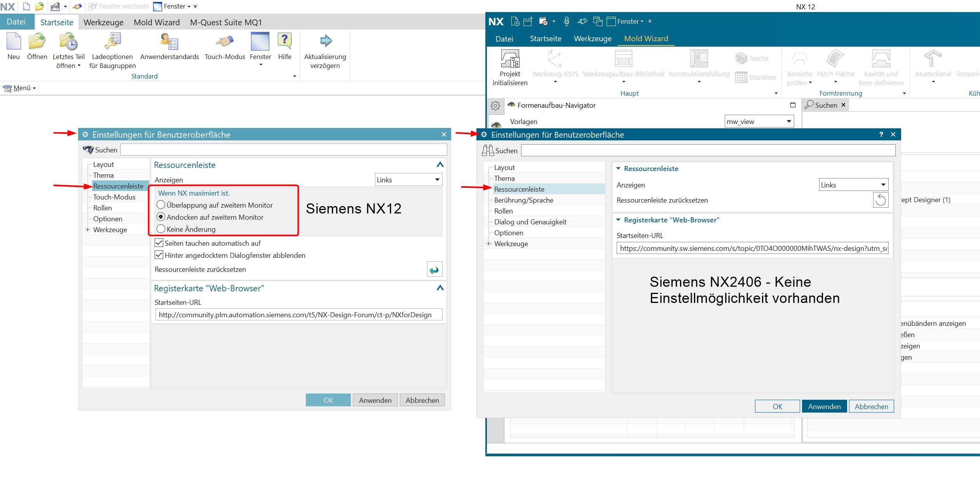Activate Touch-Modus icon
This screenshot has height=502, width=980.
pos(225,41)
